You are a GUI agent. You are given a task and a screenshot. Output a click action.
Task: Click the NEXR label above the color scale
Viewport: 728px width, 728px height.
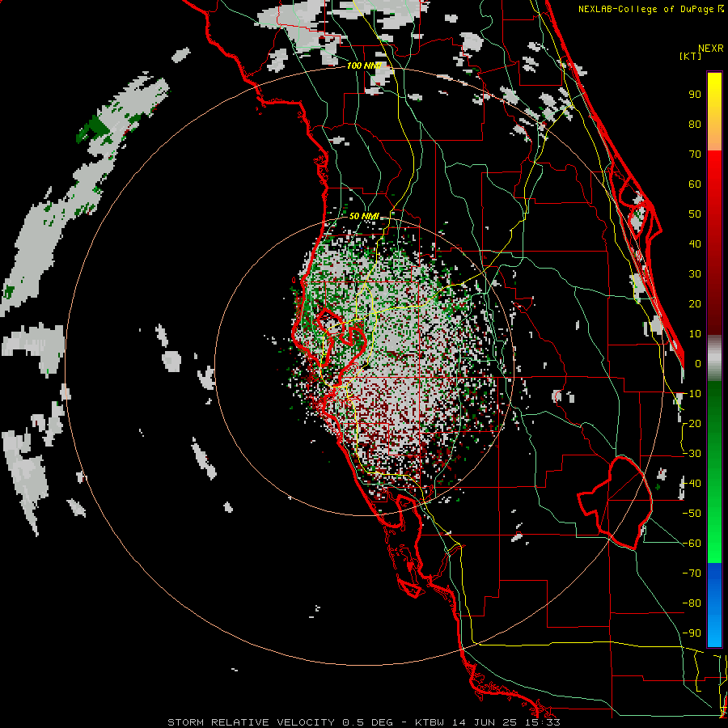[x=710, y=49]
